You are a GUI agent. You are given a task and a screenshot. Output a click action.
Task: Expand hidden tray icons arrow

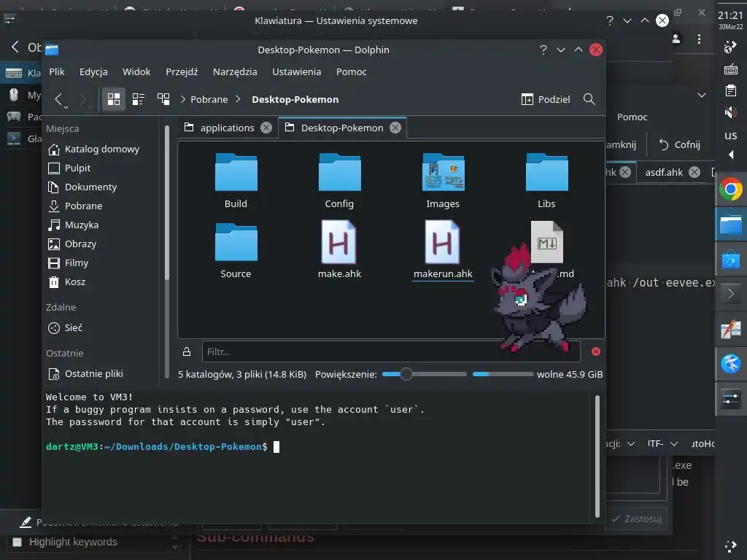click(731, 155)
